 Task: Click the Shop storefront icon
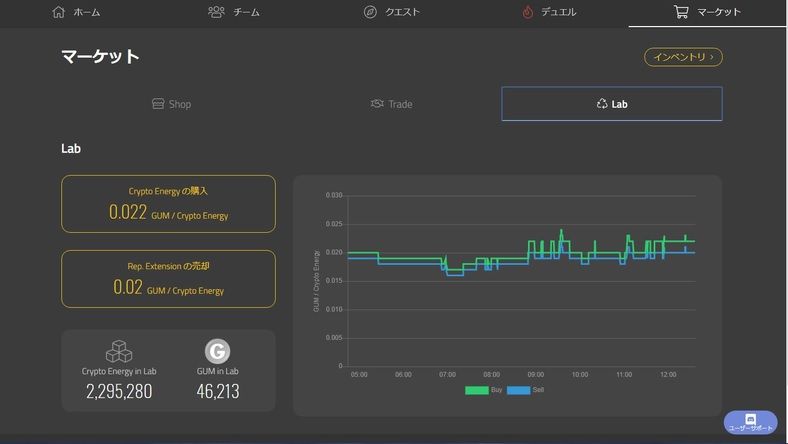pyautogui.click(x=157, y=104)
